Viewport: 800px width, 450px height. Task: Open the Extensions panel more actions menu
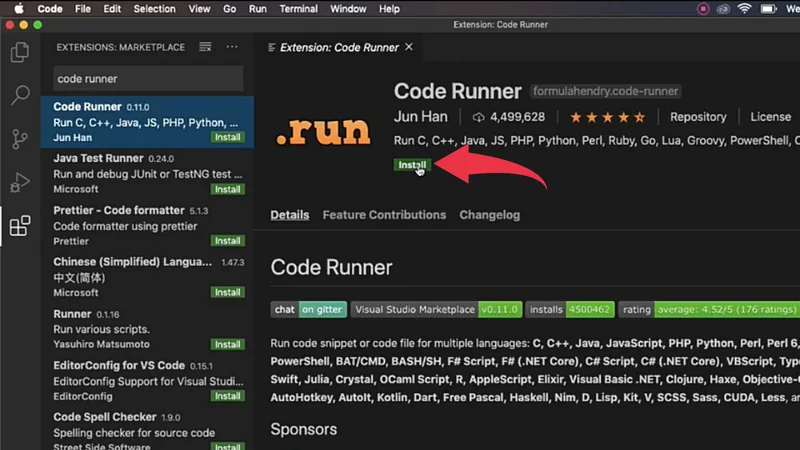pyautogui.click(x=232, y=47)
